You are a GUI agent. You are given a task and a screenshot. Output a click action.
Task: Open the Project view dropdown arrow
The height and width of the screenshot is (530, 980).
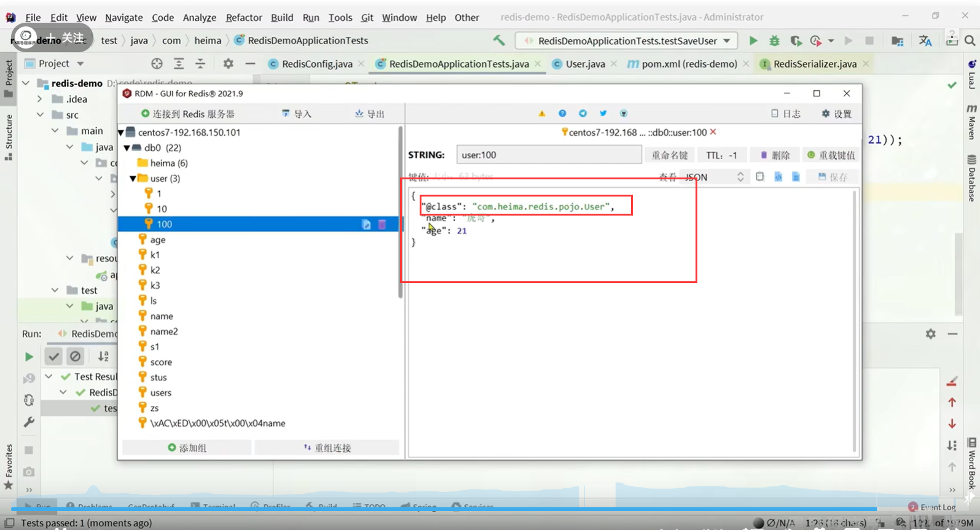[80, 63]
